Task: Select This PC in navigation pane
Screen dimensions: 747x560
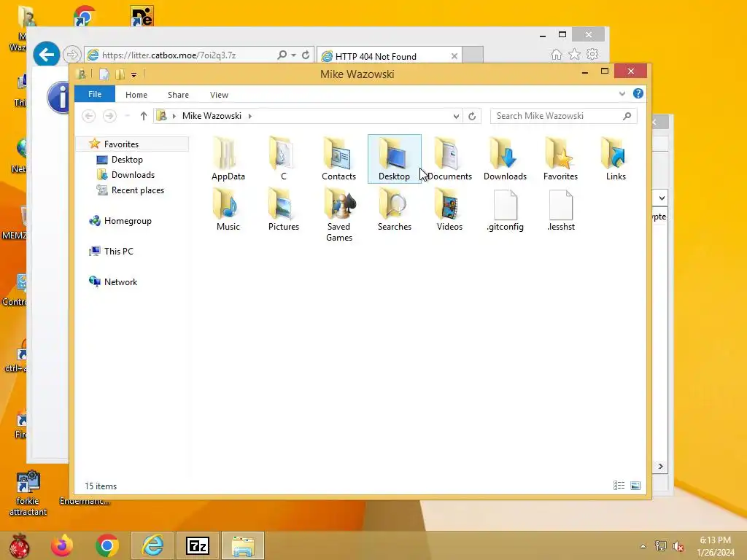Action: (119, 252)
